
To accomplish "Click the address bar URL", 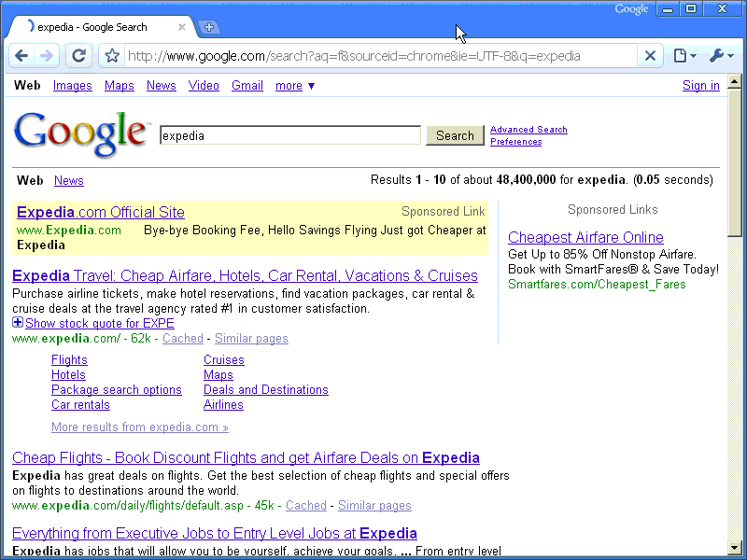I will [x=381, y=56].
